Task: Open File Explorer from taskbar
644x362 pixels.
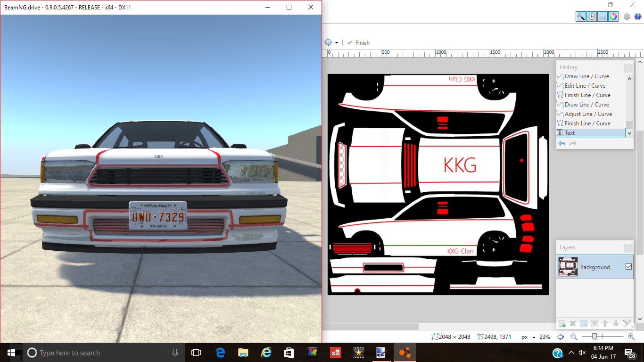Action: [243, 353]
